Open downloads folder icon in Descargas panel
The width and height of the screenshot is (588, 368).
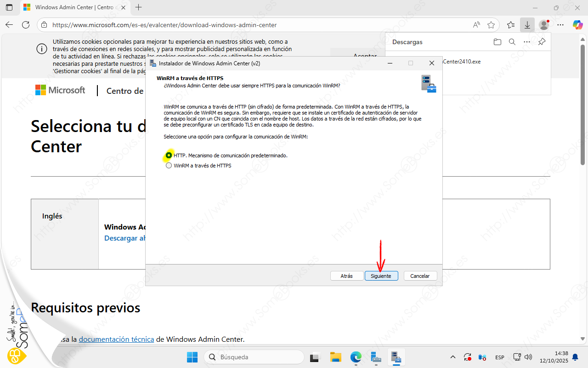(x=497, y=42)
